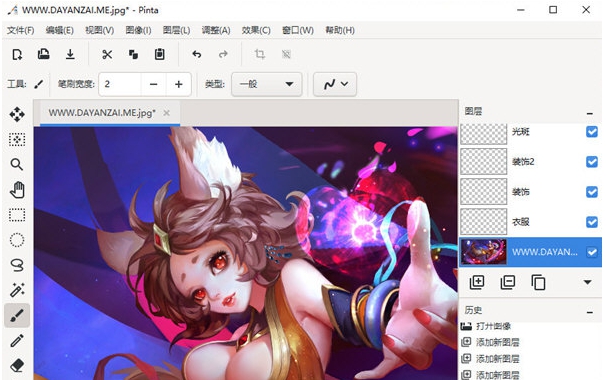Select the 光斑 layer thumbnail

tap(483, 134)
